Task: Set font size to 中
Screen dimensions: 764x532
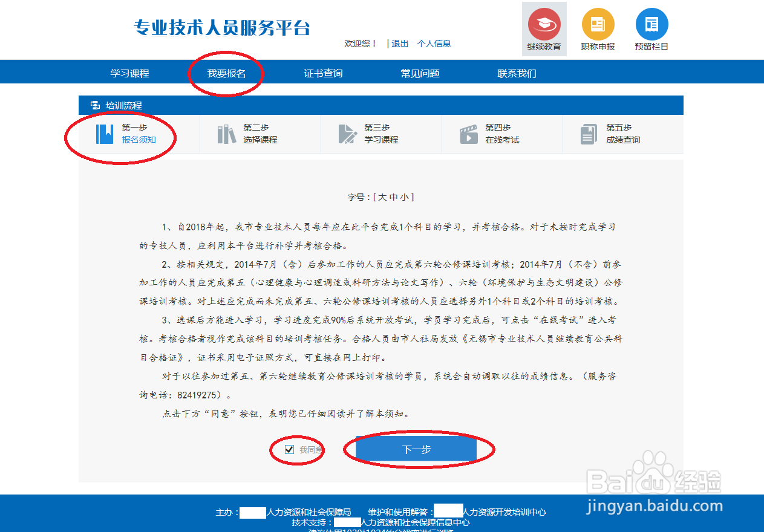Action: pos(393,197)
